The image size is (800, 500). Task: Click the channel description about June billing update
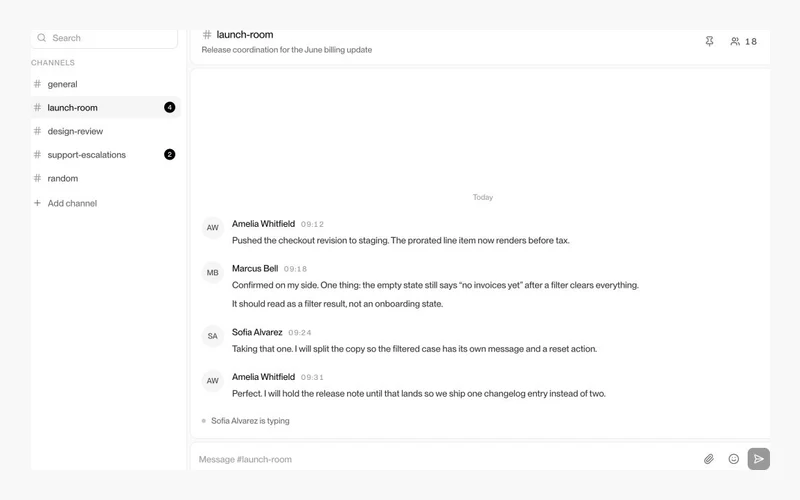287,49
